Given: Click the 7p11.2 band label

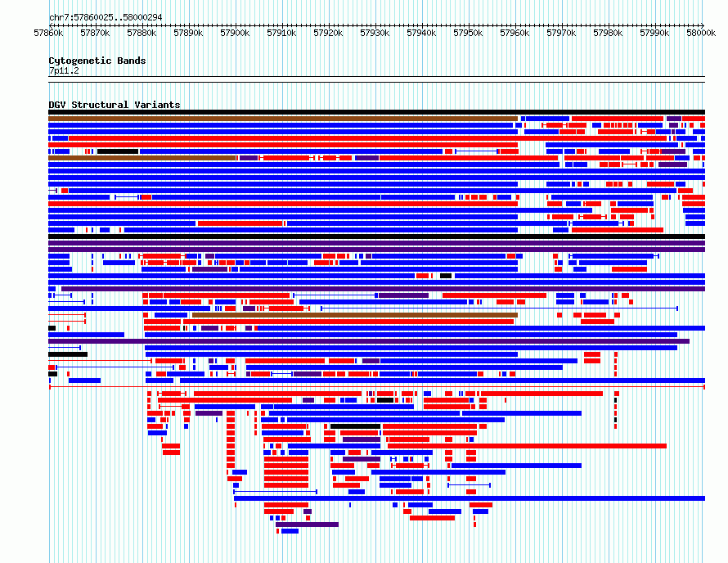Looking at the screenshot, I should point(64,70).
